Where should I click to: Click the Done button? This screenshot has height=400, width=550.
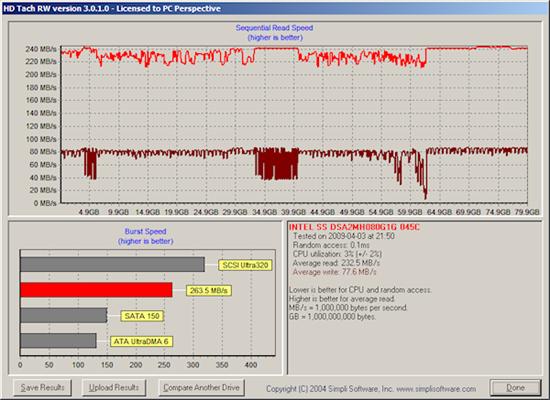516,388
